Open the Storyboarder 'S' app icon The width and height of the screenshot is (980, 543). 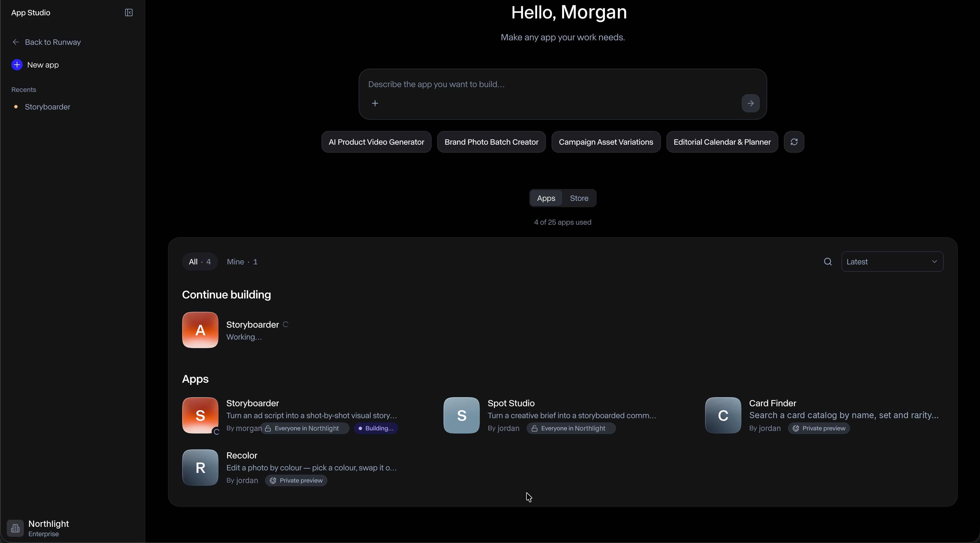click(x=200, y=415)
